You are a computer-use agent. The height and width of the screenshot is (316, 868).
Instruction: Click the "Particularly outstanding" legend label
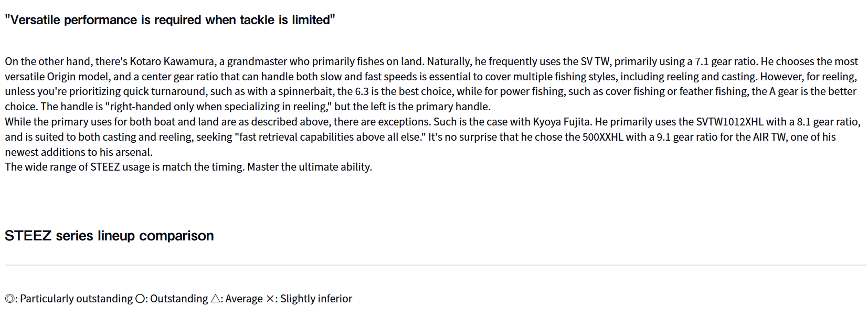coord(77,299)
